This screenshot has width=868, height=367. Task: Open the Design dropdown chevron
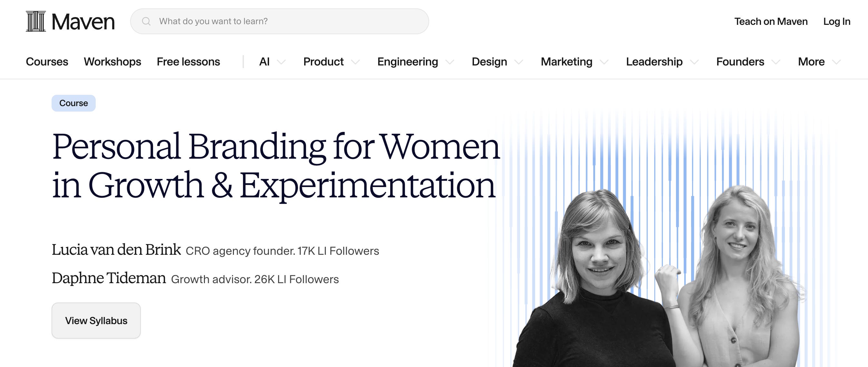pos(518,62)
